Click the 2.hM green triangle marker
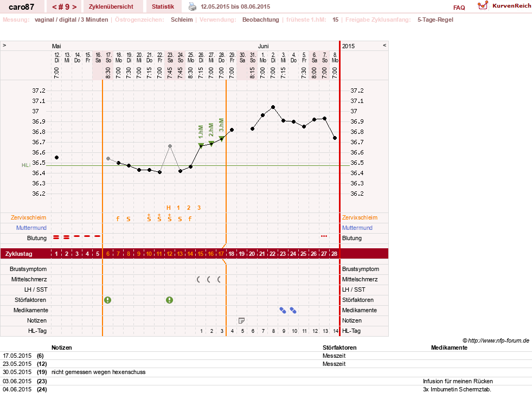 [211, 144]
